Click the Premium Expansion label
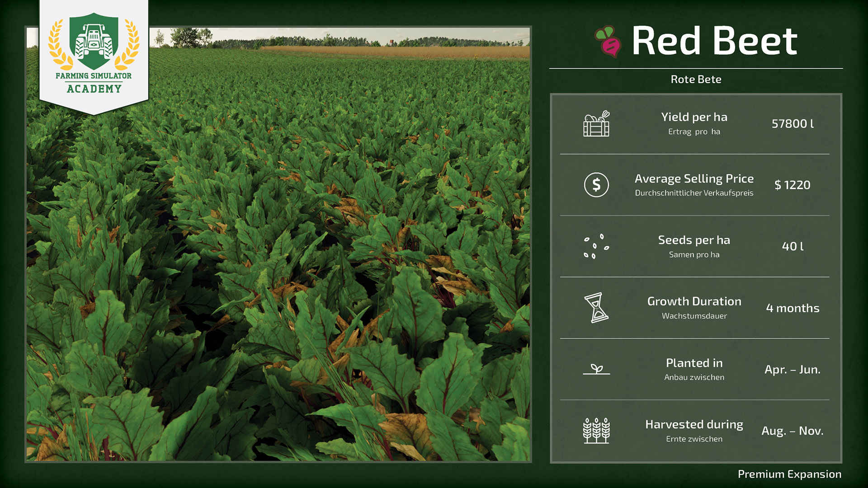Image resolution: width=868 pixels, height=488 pixels. [789, 474]
